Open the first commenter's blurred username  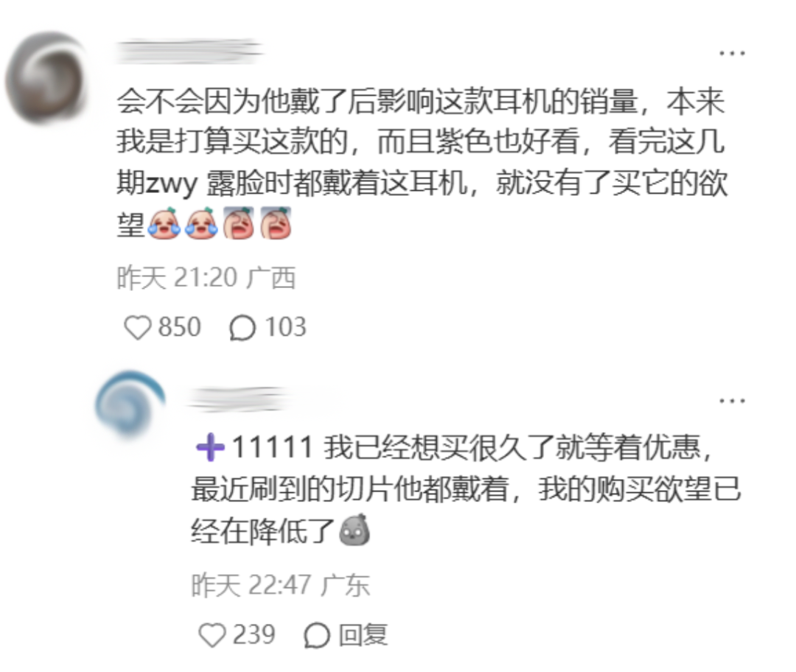coord(189,52)
